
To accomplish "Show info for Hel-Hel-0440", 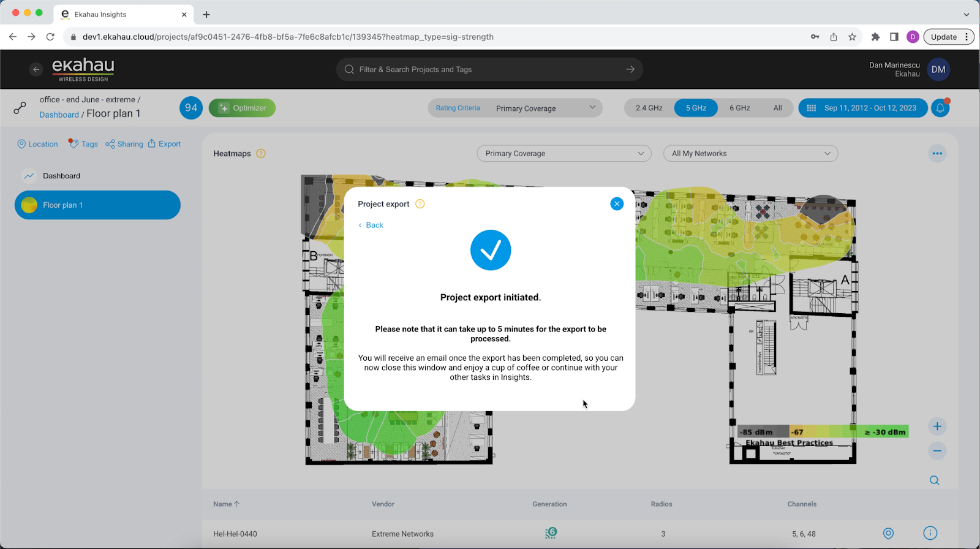I will (x=930, y=534).
